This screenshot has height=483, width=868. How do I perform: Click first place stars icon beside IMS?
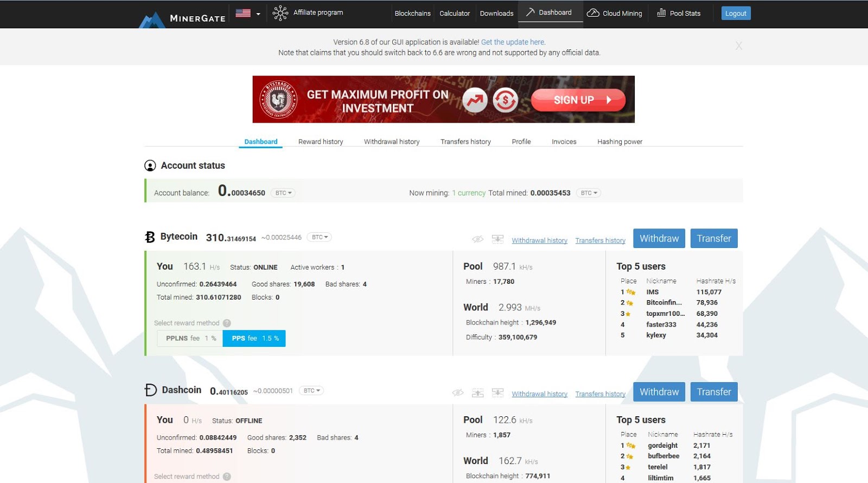(631, 292)
